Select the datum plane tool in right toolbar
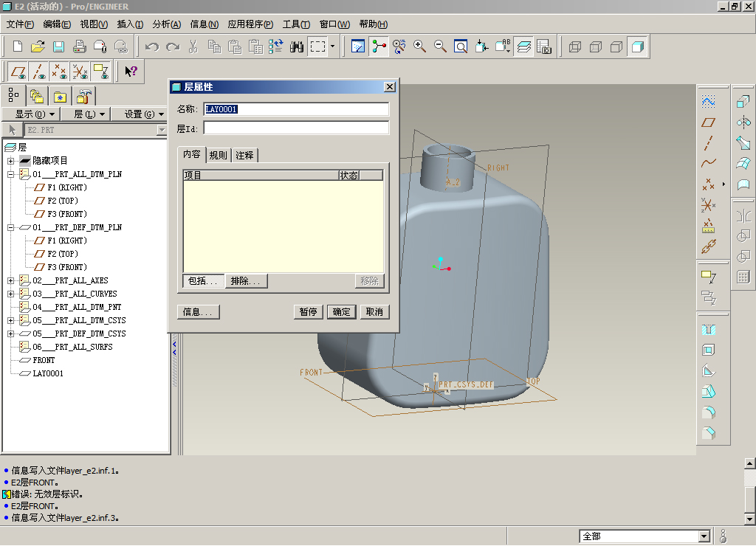The height and width of the screenshot is (546, 756). (x=709, y=122)
